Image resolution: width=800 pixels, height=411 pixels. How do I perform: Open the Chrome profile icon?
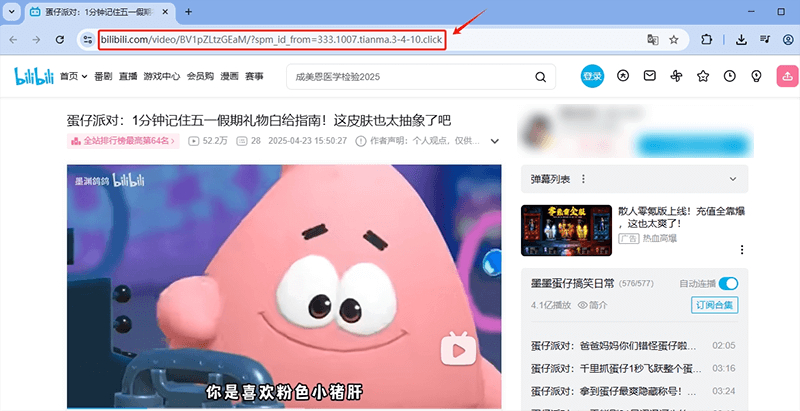[x=788, y=40]
